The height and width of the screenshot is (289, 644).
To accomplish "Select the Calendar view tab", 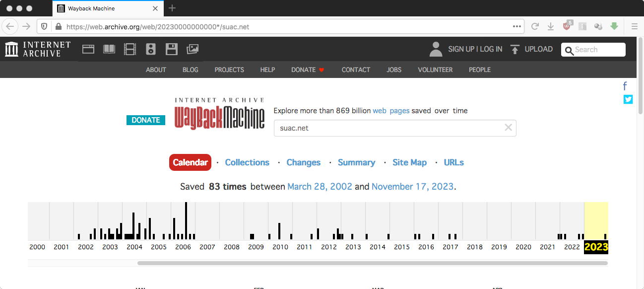I will [x=190, y=162].
